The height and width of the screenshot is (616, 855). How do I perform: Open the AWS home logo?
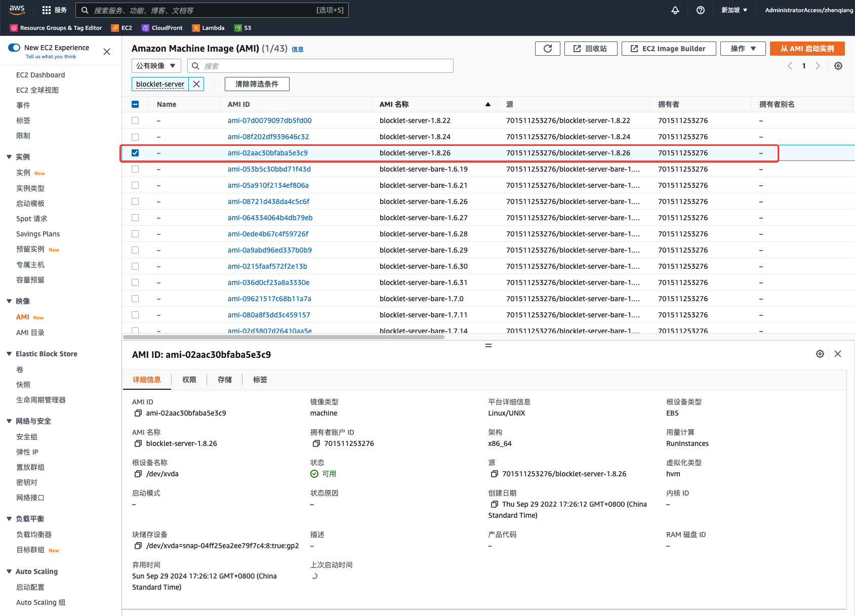tap(17, 10)
